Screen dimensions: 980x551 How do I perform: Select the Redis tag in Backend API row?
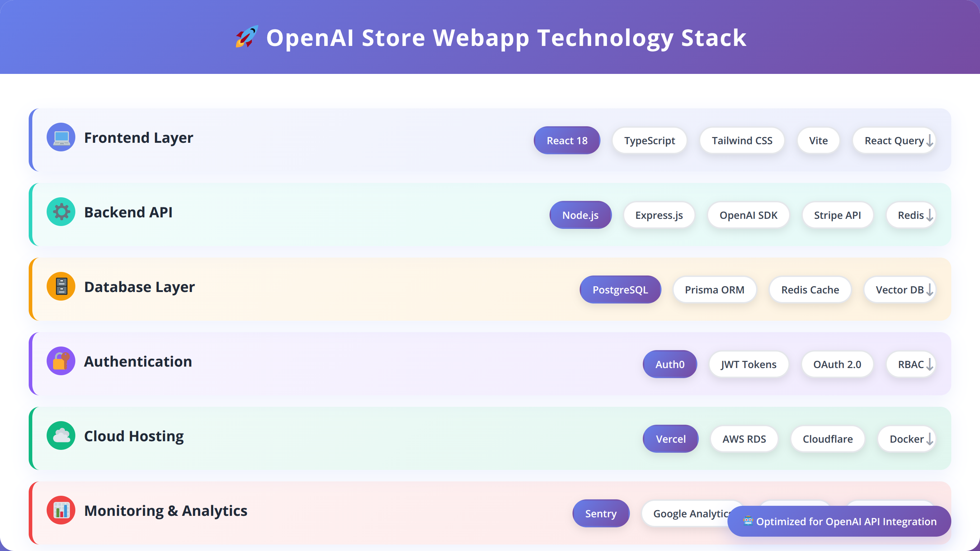911,215
